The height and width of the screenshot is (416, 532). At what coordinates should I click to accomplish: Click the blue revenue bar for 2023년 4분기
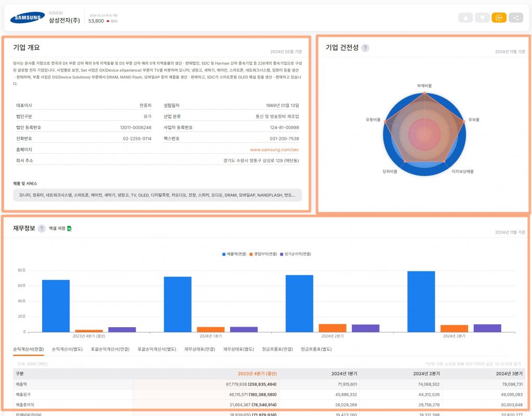pyautogui.click(x=56, y=306)
